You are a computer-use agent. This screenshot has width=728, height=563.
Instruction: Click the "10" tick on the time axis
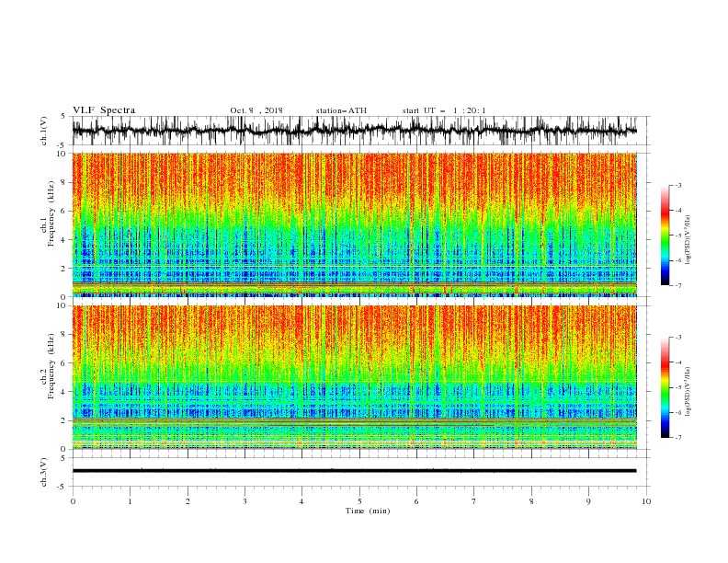point(646,501)
